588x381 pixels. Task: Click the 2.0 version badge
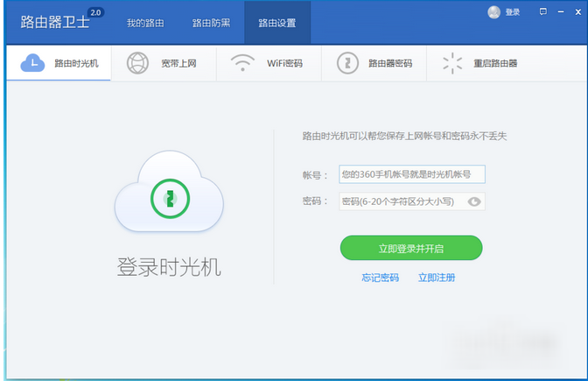click(96, 12)
